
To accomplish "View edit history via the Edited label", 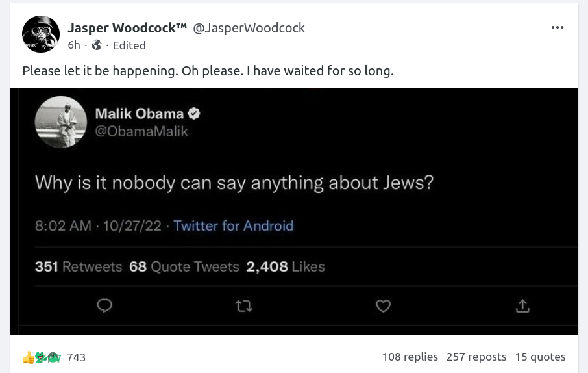I will 129,45.
